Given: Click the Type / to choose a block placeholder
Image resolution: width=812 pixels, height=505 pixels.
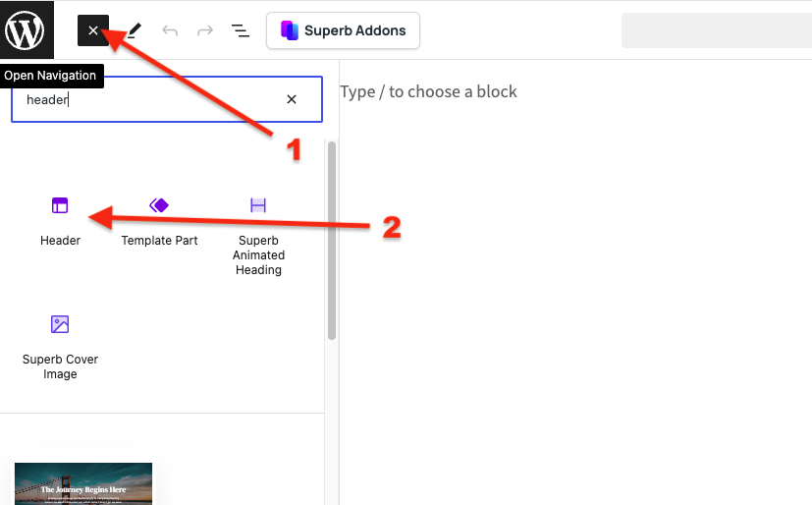Looking at the screenshot, I should (428, 91).
